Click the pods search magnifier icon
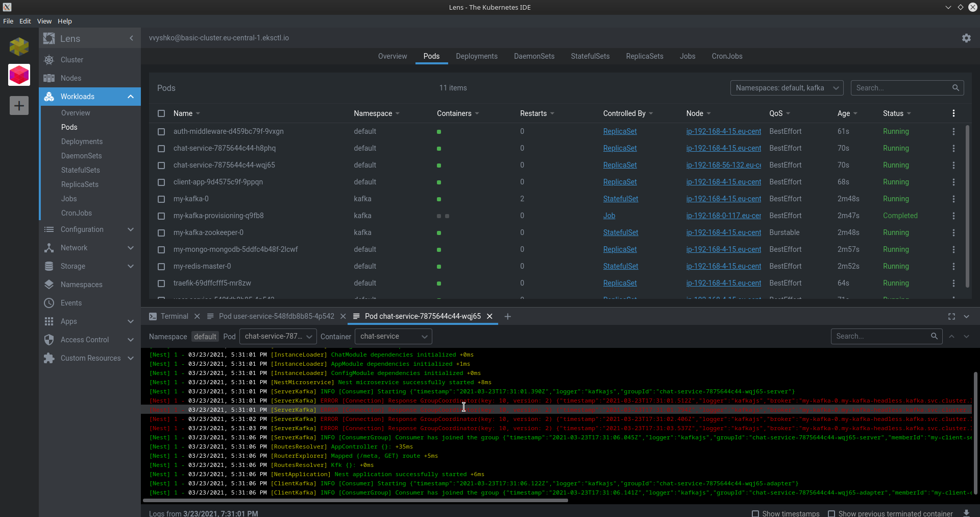980x517 pixels. 955,88
